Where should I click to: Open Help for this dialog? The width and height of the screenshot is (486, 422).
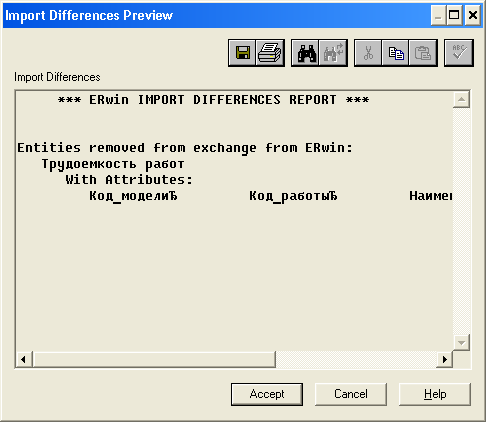[x=435, y=394]
